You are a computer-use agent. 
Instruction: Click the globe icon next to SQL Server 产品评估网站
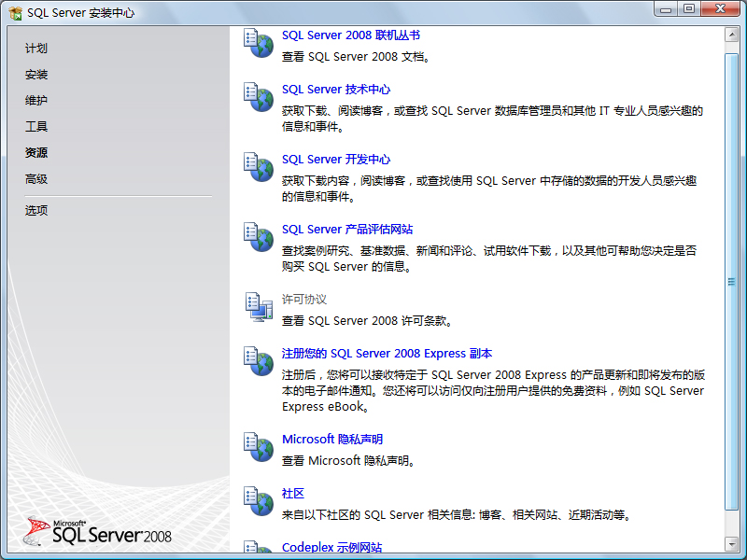(259, 237)
